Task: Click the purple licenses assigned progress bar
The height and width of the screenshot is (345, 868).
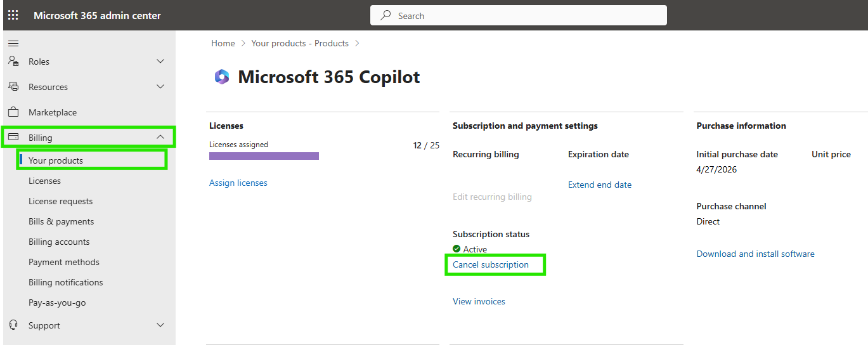Action: [264, 156]
